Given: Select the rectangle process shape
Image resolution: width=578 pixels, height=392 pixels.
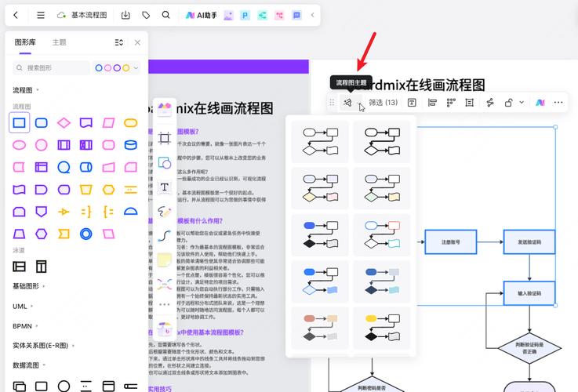Looking at the screenshot, I should [x=19, y=122].
